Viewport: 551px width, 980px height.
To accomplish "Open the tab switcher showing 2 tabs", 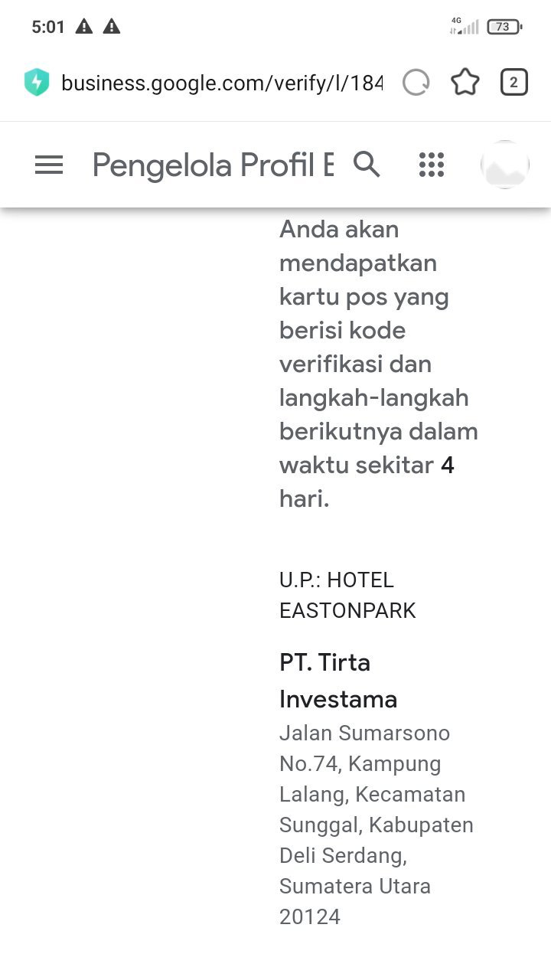I will click(x=514, y=82).
